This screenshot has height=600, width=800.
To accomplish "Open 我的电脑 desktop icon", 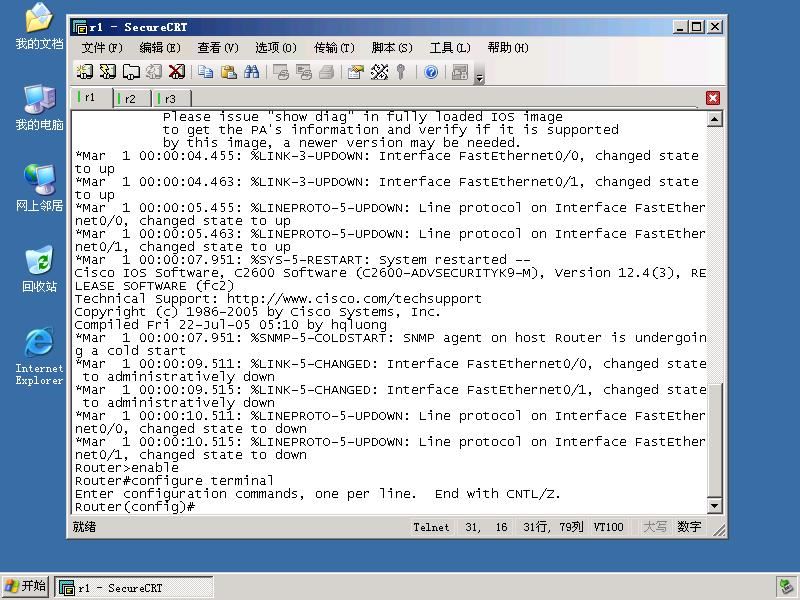I will 39,107.
